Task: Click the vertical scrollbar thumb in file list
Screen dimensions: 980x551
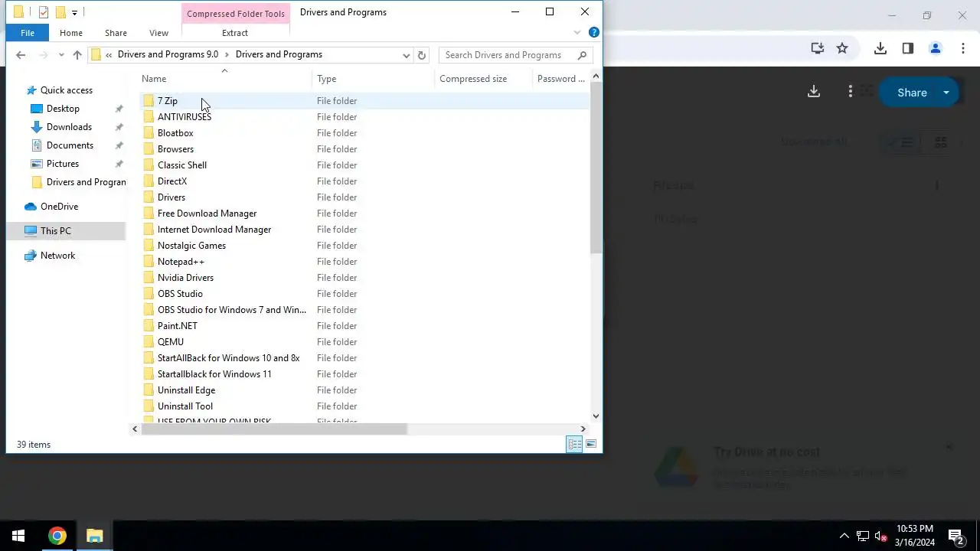Action: pos(596,168)
